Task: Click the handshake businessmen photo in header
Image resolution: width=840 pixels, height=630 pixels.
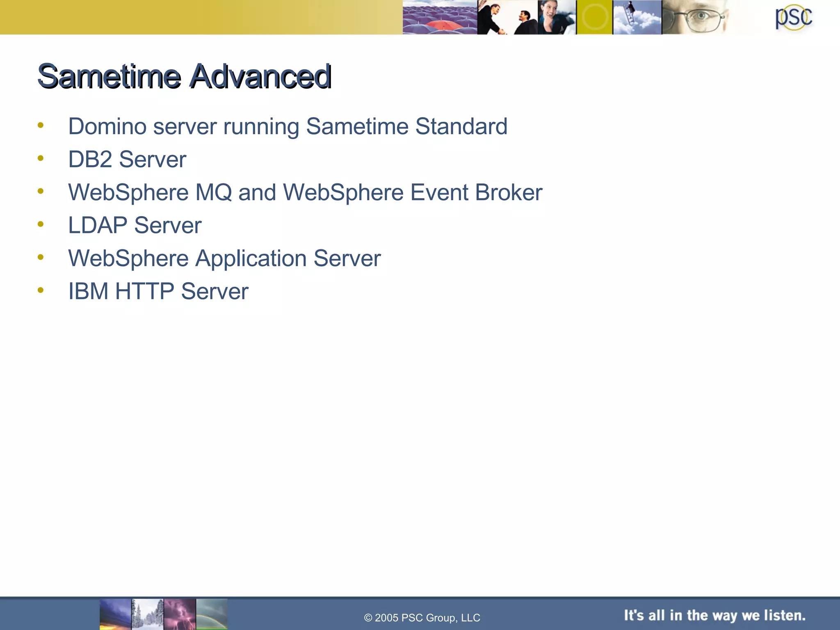Action: click(507, 17)
